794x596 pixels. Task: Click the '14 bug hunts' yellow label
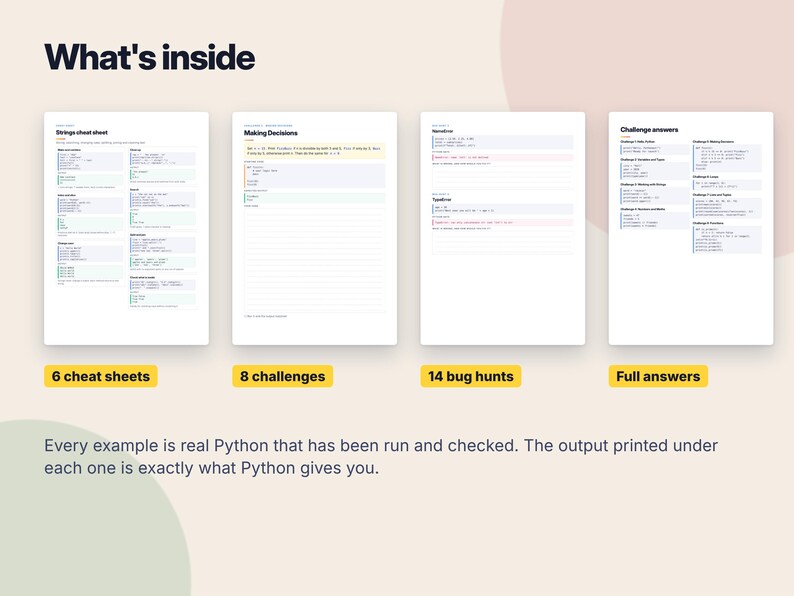click(x=471, y=376)
